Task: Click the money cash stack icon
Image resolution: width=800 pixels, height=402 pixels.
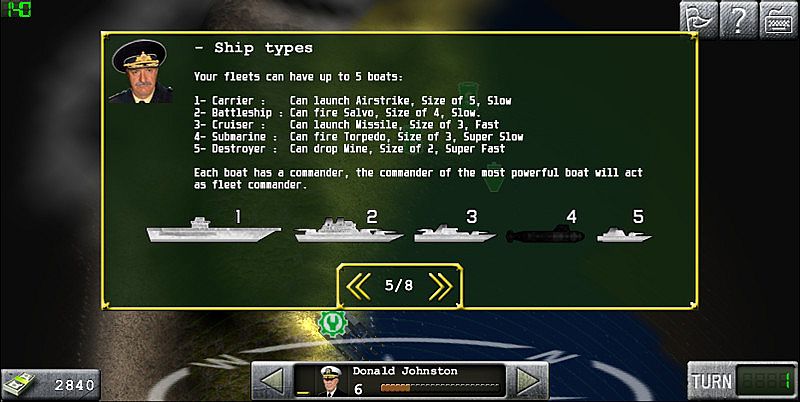Action: coord(18,384)
